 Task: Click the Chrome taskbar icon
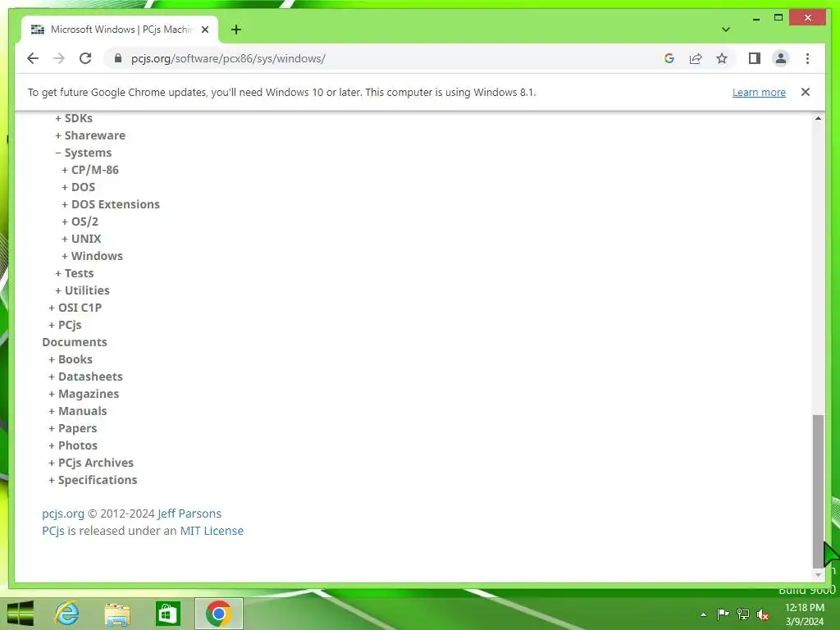click(218, 614)
